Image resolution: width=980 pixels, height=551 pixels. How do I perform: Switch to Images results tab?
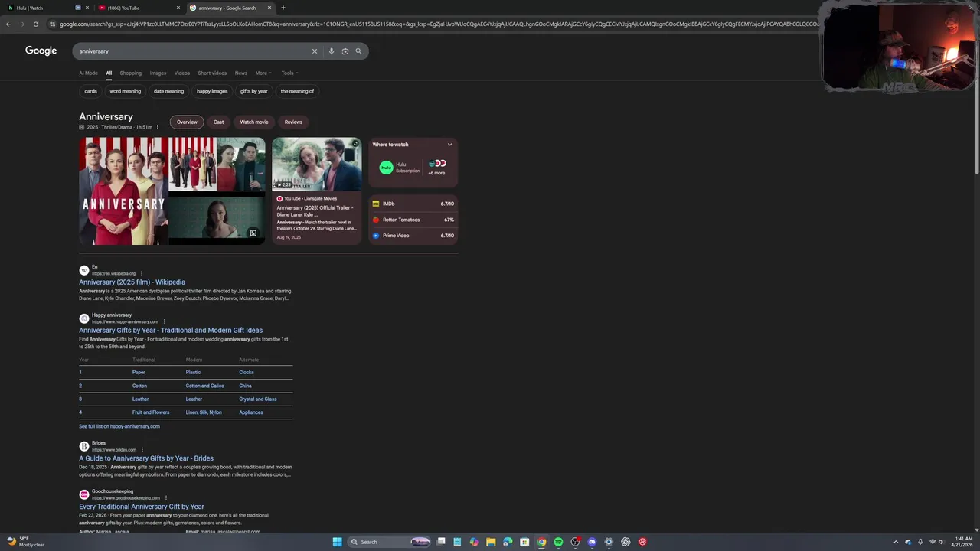click(158, 73)
